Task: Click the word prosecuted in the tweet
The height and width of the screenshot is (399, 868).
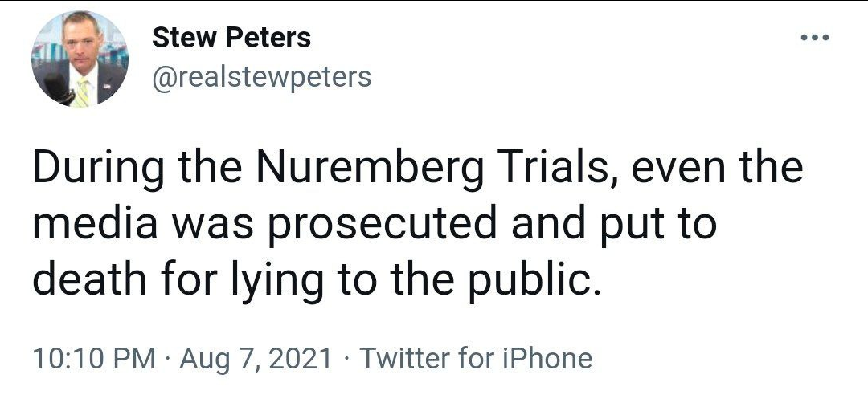Action: coord(383,225)
